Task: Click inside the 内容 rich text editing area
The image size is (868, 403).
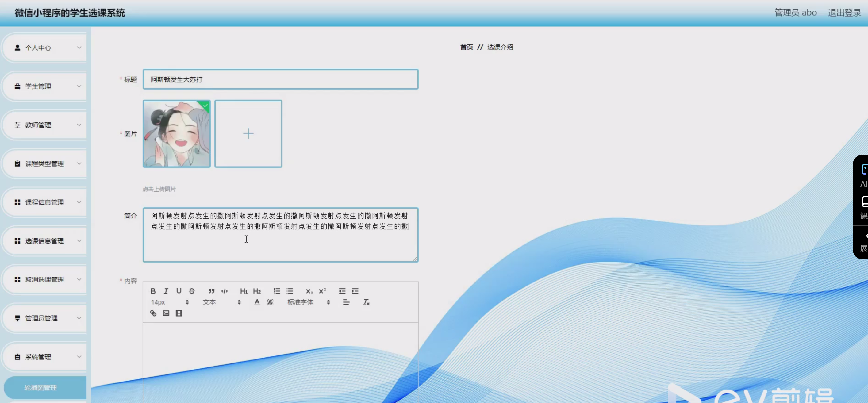Action: click(280, 362)
